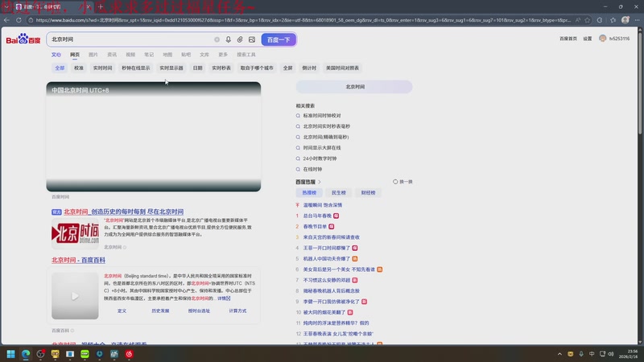Open the 百度首页 link in header
This screenshot has width=644, height=362.
(x=568, y=39)
